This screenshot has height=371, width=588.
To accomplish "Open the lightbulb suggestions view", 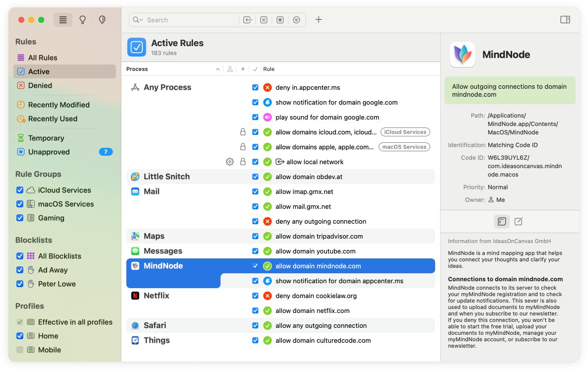I will (x=82, y=20).
